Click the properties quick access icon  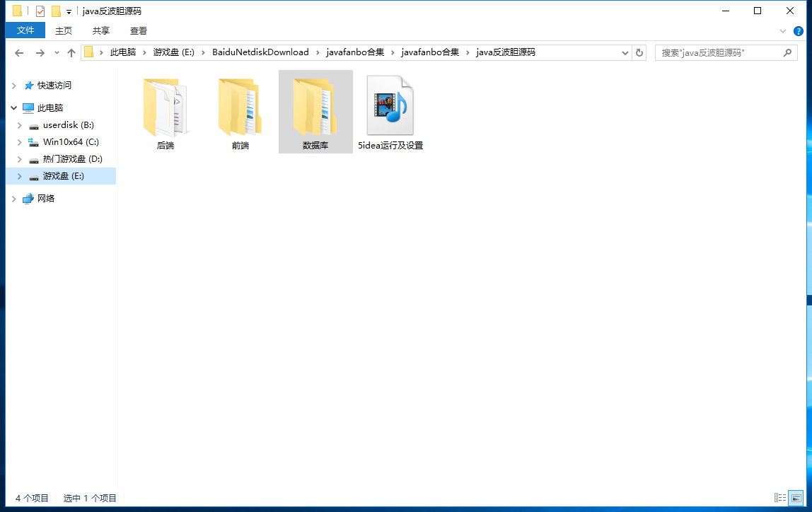(40, 11)
